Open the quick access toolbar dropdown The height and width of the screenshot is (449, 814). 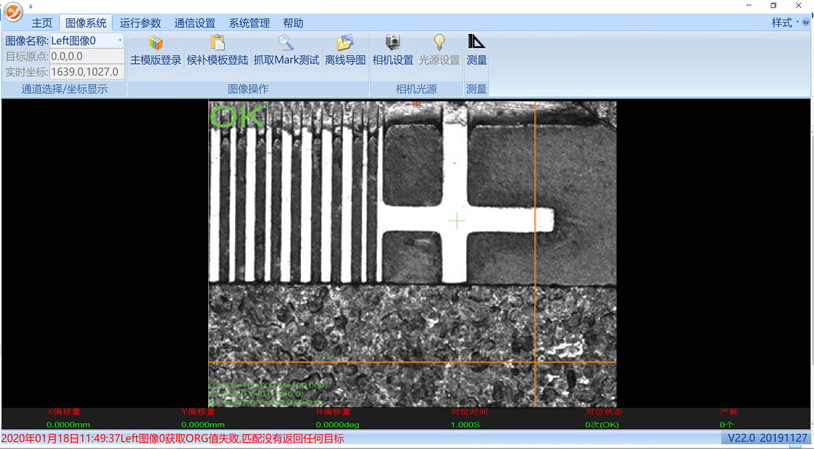31,6
